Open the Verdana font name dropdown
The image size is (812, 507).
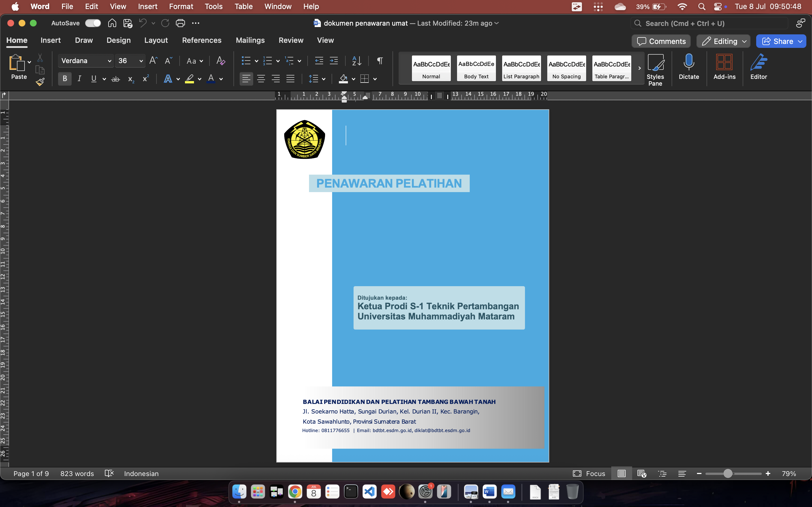tap(109, 61)
